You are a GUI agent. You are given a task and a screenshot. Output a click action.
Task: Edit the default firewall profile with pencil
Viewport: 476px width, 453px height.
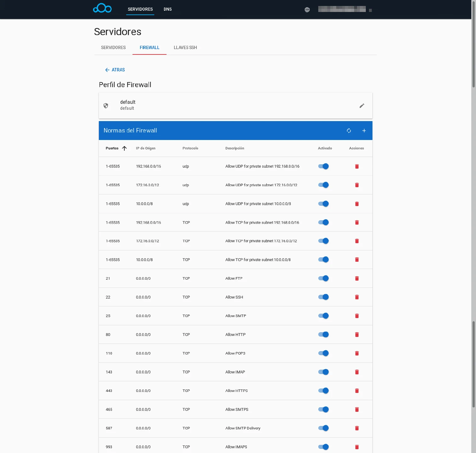coord(362,106)
